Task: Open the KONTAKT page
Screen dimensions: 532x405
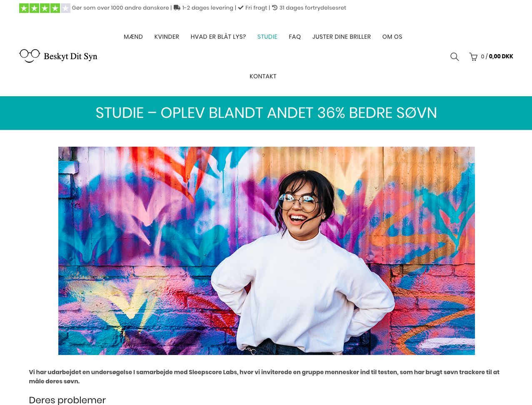Action: 263,76
